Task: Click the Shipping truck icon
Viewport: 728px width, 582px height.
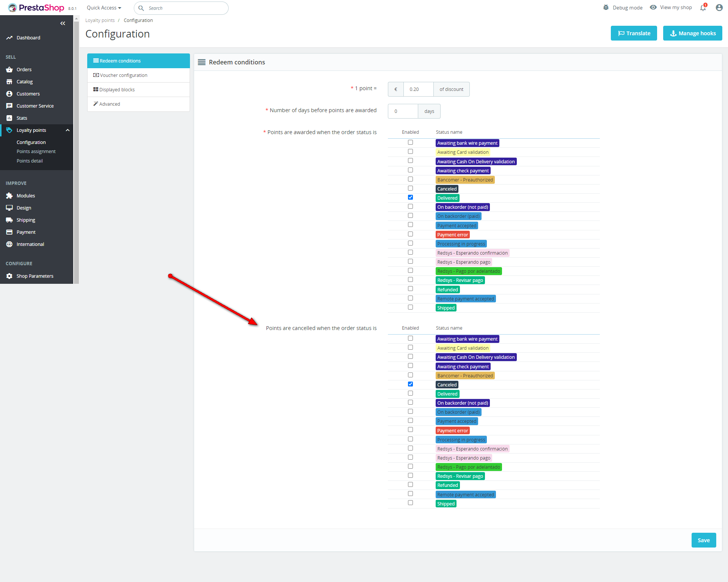Action: coord(9,220)
